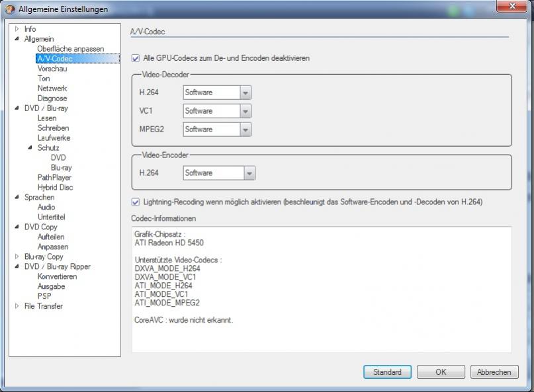
Task: Collapse the DVD Copy node
Action: (x=17, y=227)
